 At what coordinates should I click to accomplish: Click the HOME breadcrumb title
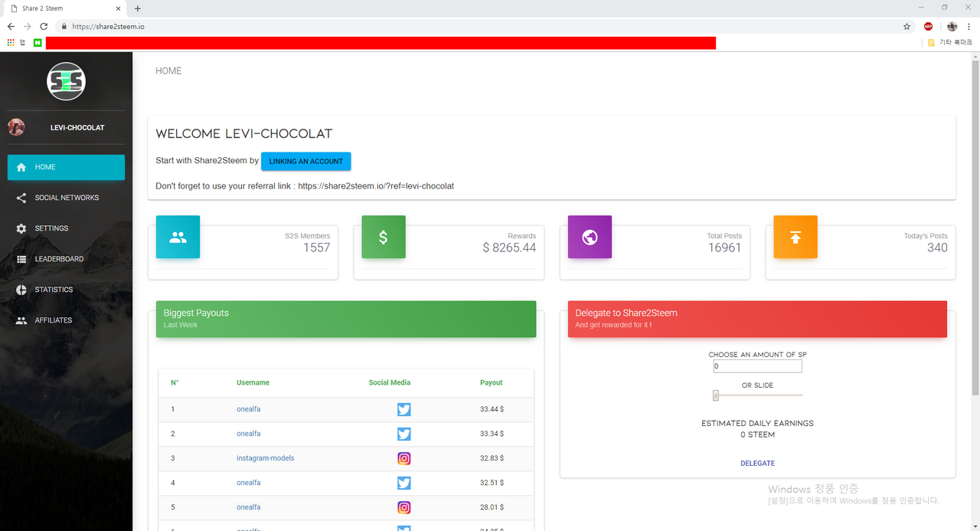(168, 70)
